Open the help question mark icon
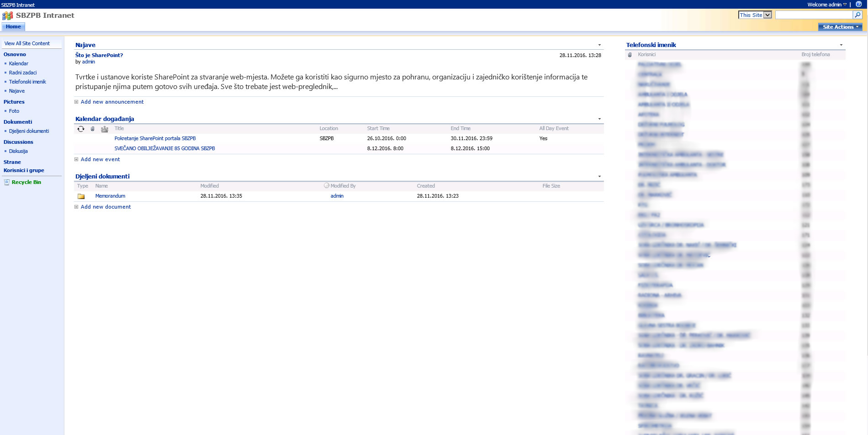Image resolution: width=868 pixels, height=435 pixels. 858,4
